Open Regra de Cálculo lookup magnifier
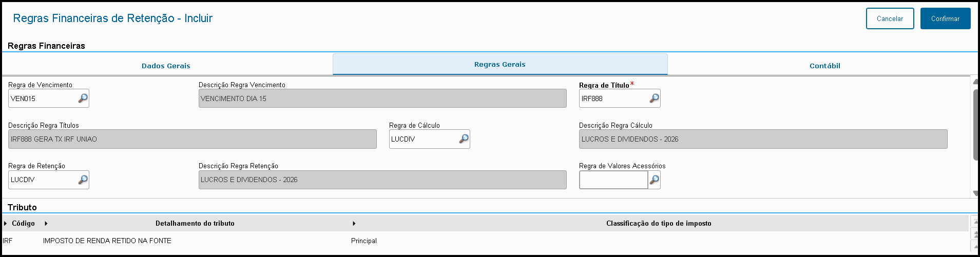The image size is (980, 257). (x=464, y=139)
